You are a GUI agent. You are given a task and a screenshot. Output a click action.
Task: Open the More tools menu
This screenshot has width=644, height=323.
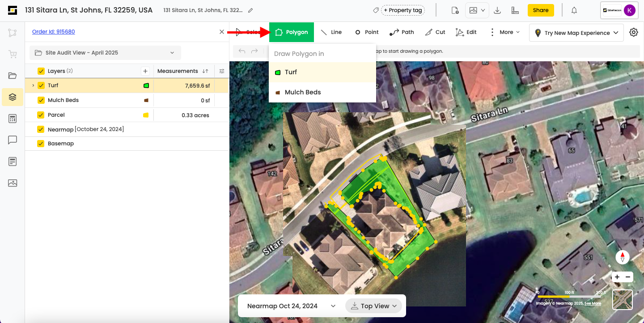(505, 32)
